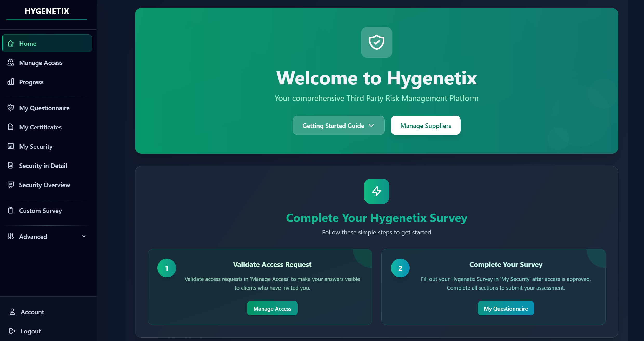Select the Logout icon at bottom
The height and width of the screenshot is (341, 644).
pos(12,331)
